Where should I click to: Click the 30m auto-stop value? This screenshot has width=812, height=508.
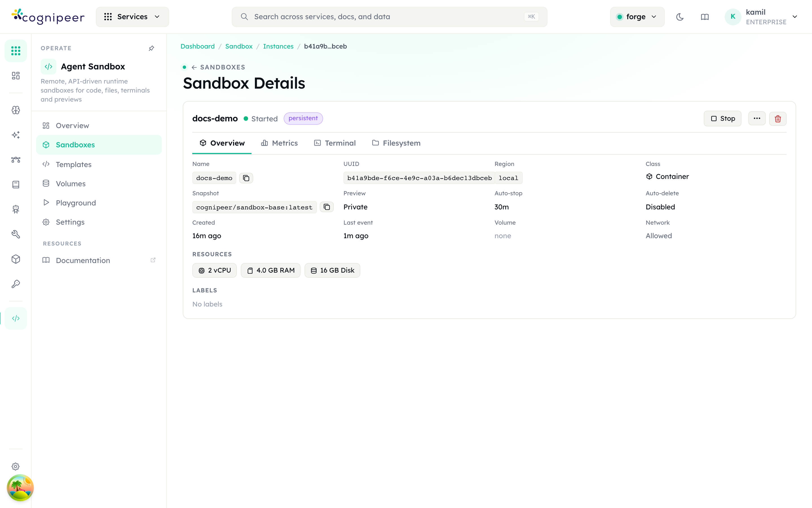[502, 207]
